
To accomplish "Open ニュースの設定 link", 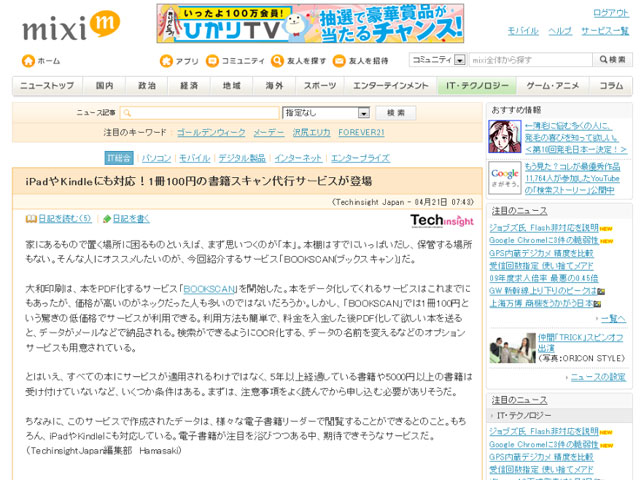I will (x=598, y=377).
